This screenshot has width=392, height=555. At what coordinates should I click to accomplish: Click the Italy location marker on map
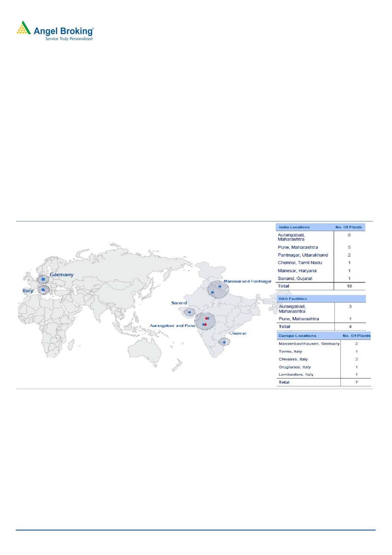(x=43, y=290)
